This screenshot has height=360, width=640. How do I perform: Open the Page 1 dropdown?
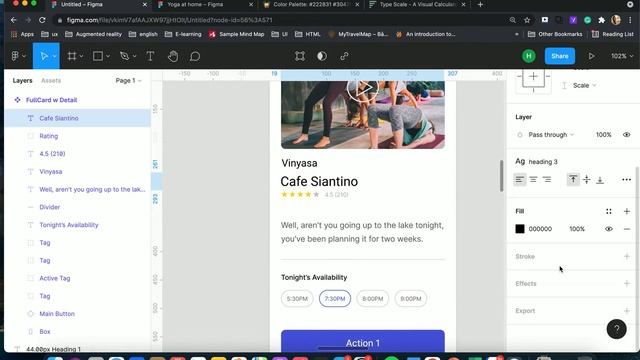[x=128, y=80]
